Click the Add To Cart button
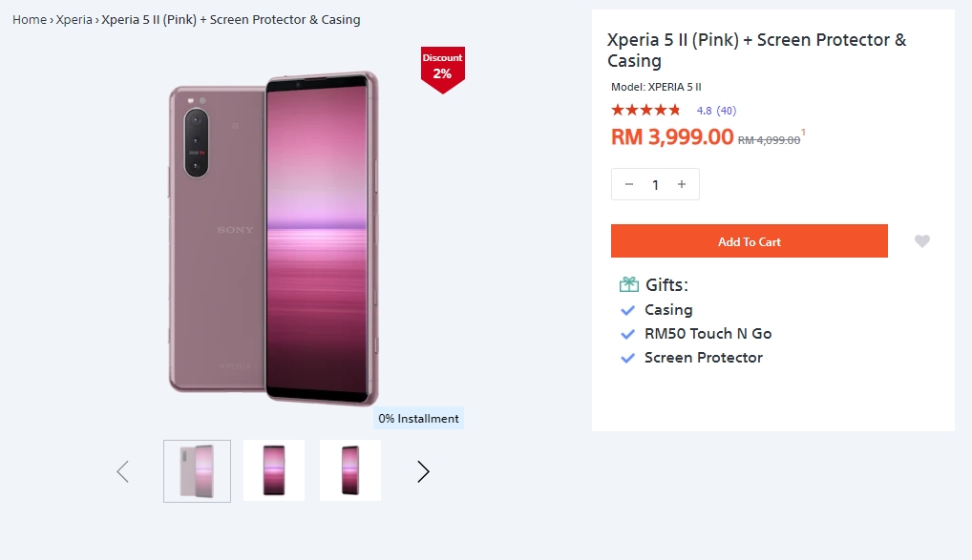Screen dimensions: 972x560 [x=749, y=241]
